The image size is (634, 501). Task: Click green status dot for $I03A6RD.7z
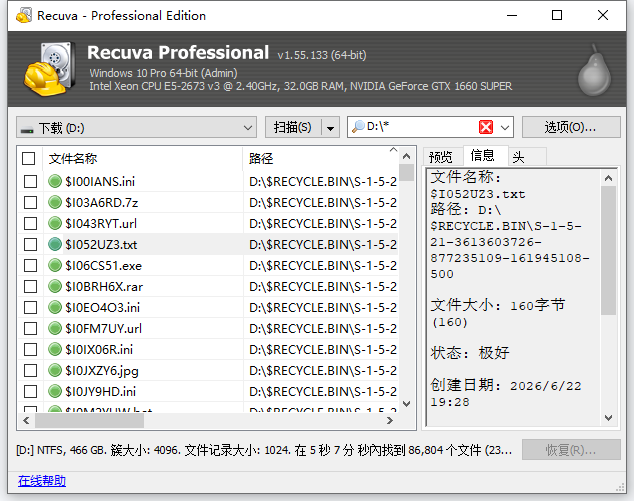point(55,202)
